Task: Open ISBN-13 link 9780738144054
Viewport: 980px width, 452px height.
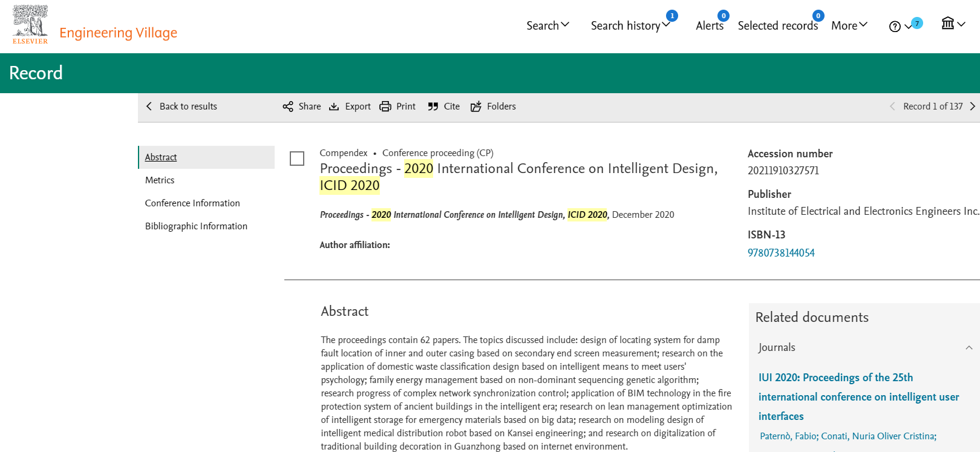Action: pos(781,253)
